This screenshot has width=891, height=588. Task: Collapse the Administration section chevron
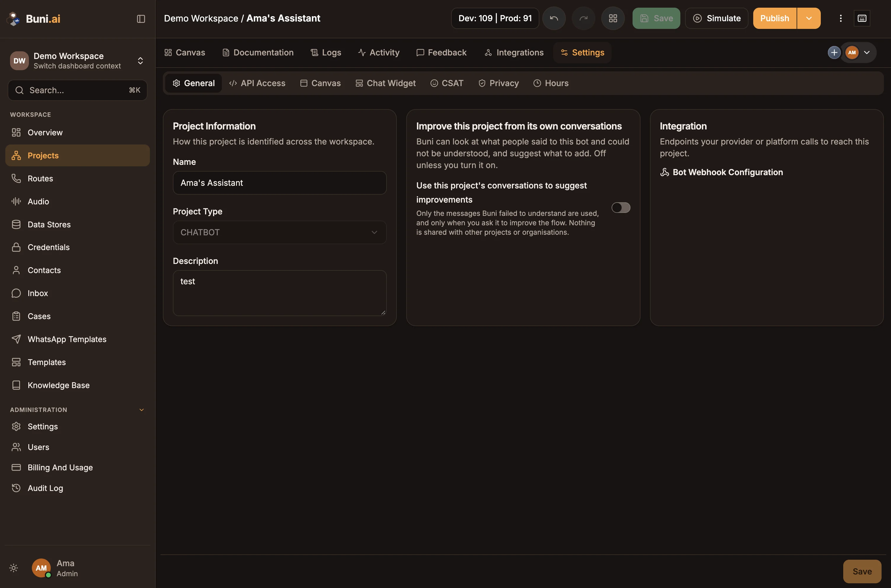141,410
